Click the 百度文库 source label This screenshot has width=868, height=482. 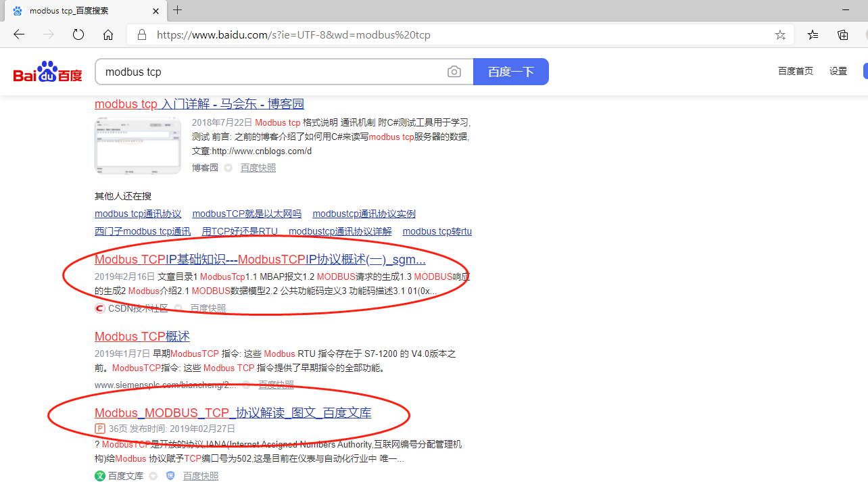click(126, 476)
